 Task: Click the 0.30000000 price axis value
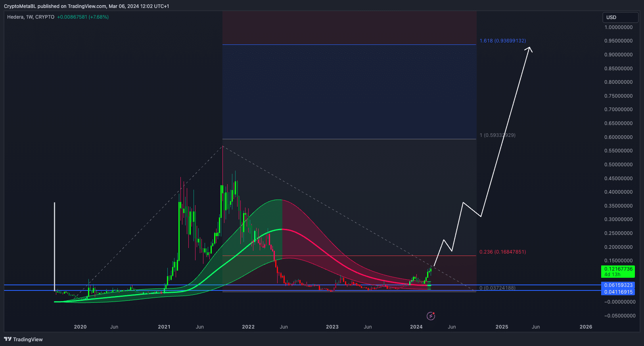(619, 219)
